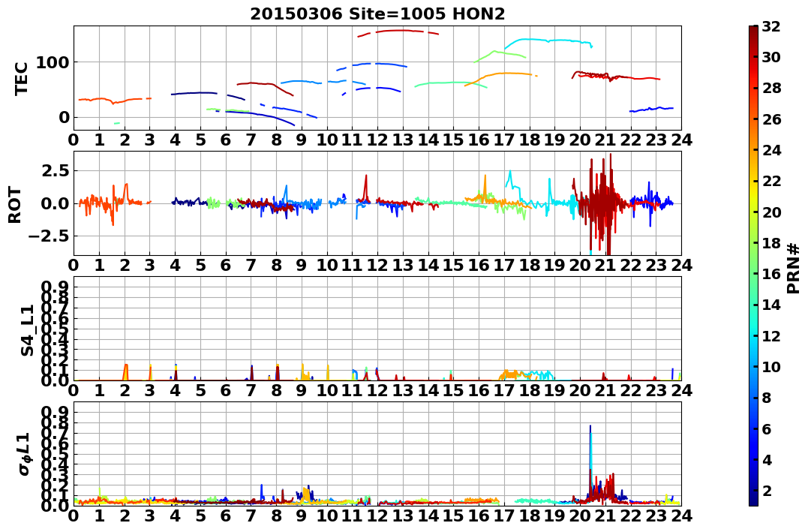This screenshot has height=532, width=808.
Task: Click hour 24 tick under σφL1 panel
Action: click(681, 515)
